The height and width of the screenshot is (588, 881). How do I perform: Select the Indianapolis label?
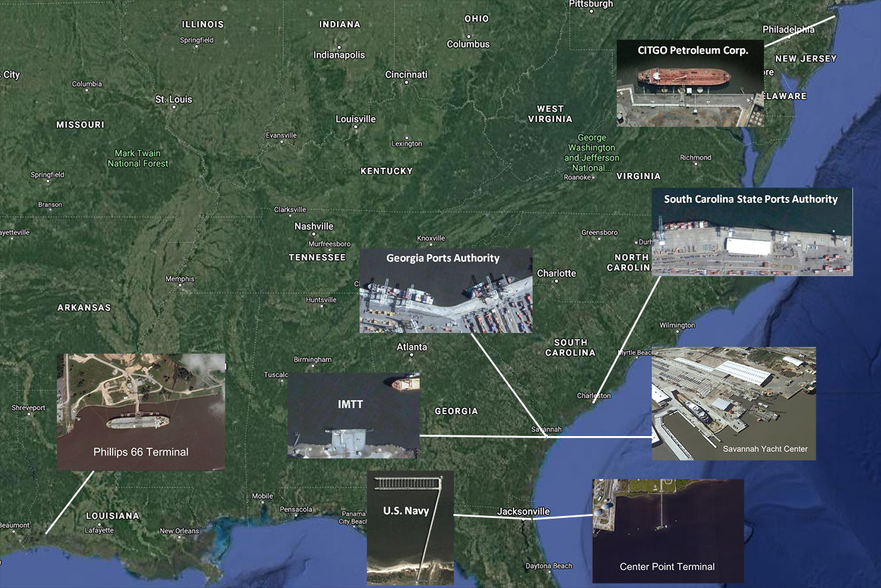(x=339, y=55)
